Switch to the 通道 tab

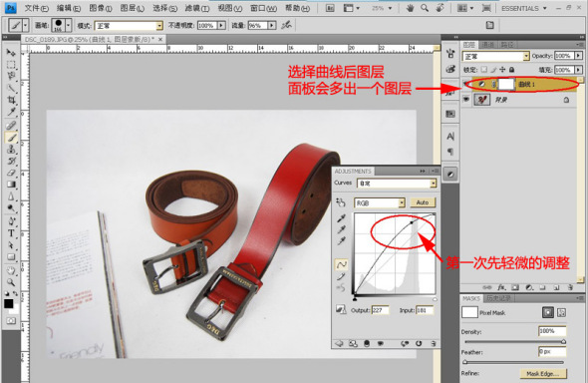coord(488,45)
